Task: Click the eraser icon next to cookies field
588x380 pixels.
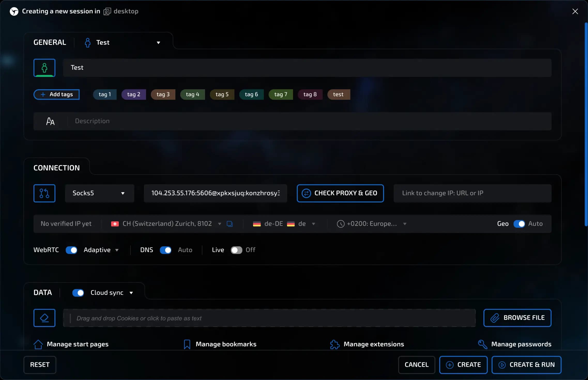Action: coord(44,318)
